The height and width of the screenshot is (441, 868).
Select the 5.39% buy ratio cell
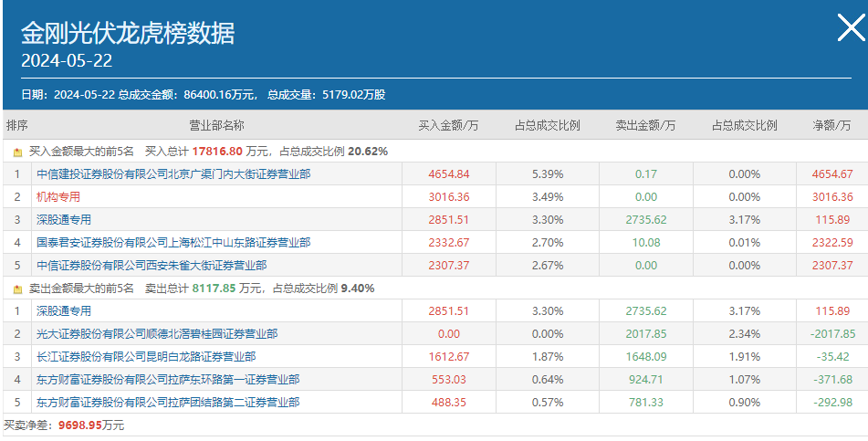(x=548, y=174)
